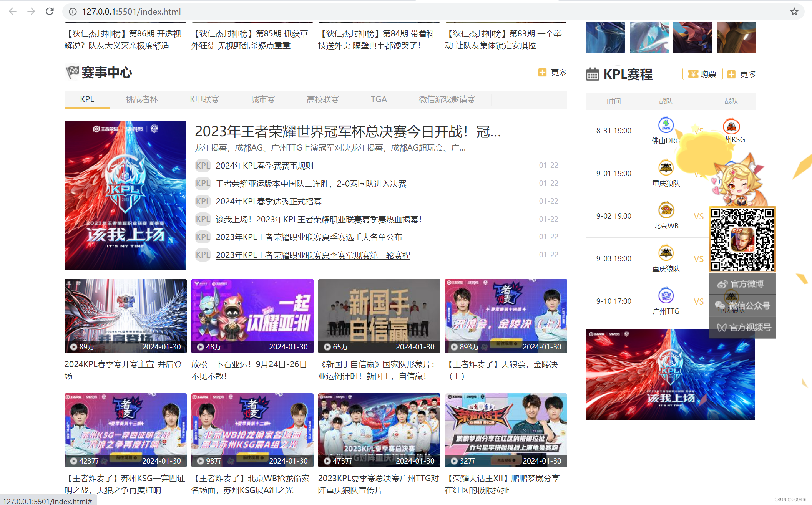Click the floating QR code image
The width and height of the screenshot is (812, 505).
pos(742,239)
